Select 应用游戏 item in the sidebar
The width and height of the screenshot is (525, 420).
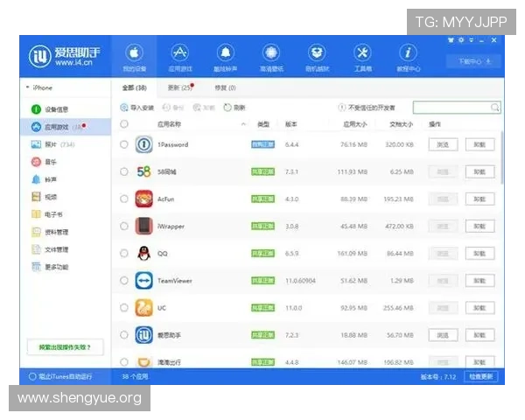click(66, 127)
